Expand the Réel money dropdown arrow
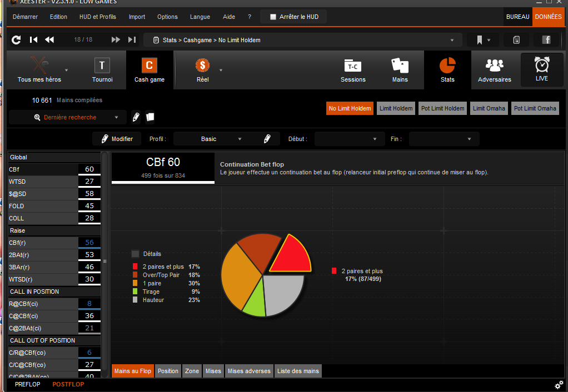 [x=221, y=70]
